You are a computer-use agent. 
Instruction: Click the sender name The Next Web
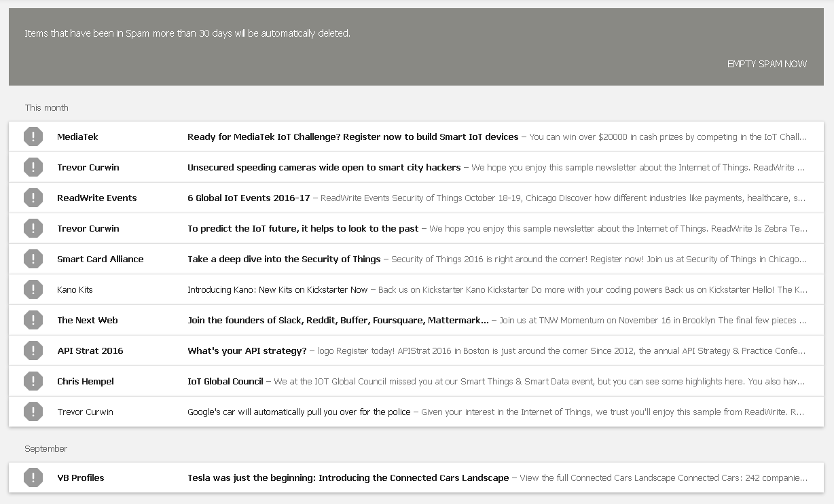(87, 320)
